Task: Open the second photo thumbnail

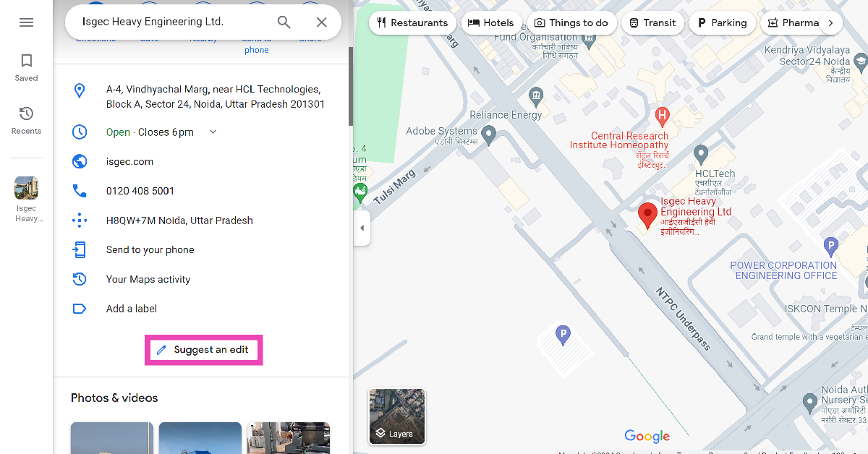Action: click(200, 438)
